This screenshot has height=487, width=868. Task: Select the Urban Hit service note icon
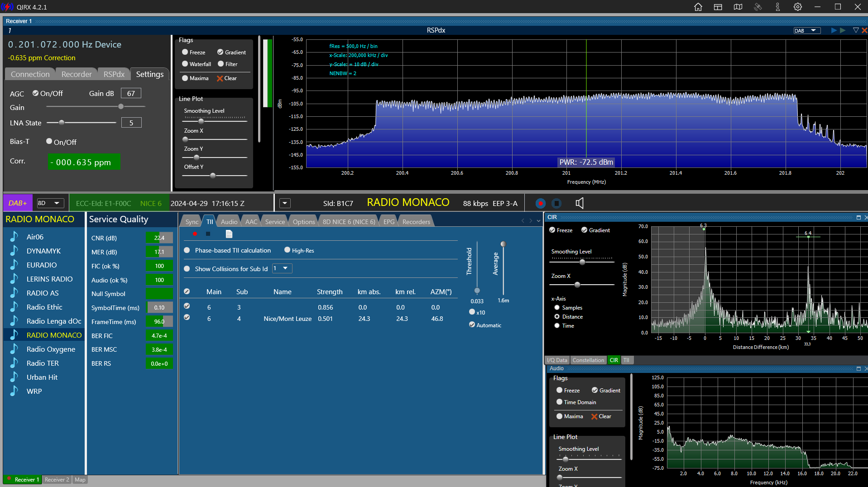pyautogui.click(x=14, y=377)
